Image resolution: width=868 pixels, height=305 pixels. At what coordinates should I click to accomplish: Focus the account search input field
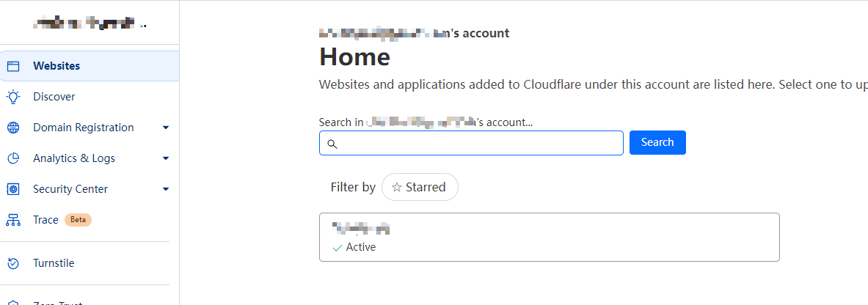tap(471, 143)
